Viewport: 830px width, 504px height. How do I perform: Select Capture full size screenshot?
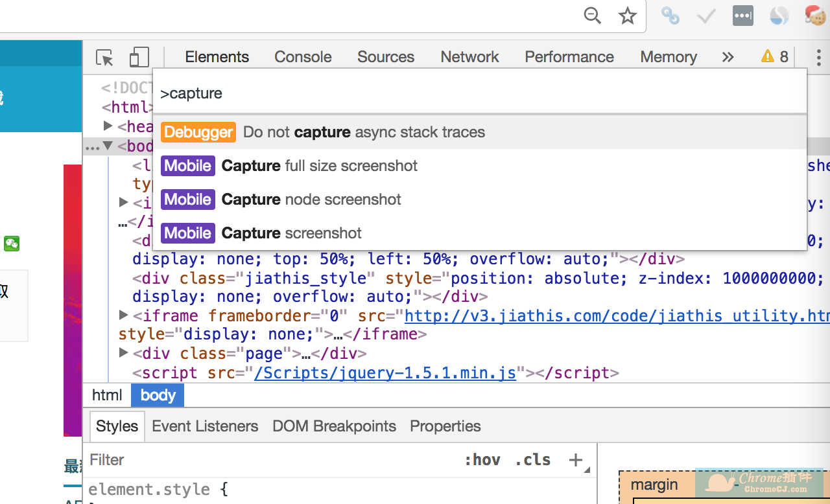(x=480, y=166)
